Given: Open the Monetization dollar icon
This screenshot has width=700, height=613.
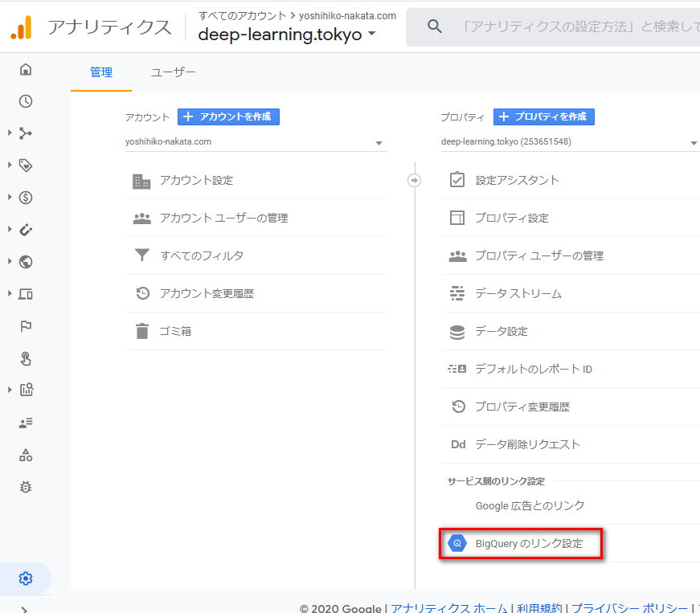Looking at the screenshot, I should 26,198.
